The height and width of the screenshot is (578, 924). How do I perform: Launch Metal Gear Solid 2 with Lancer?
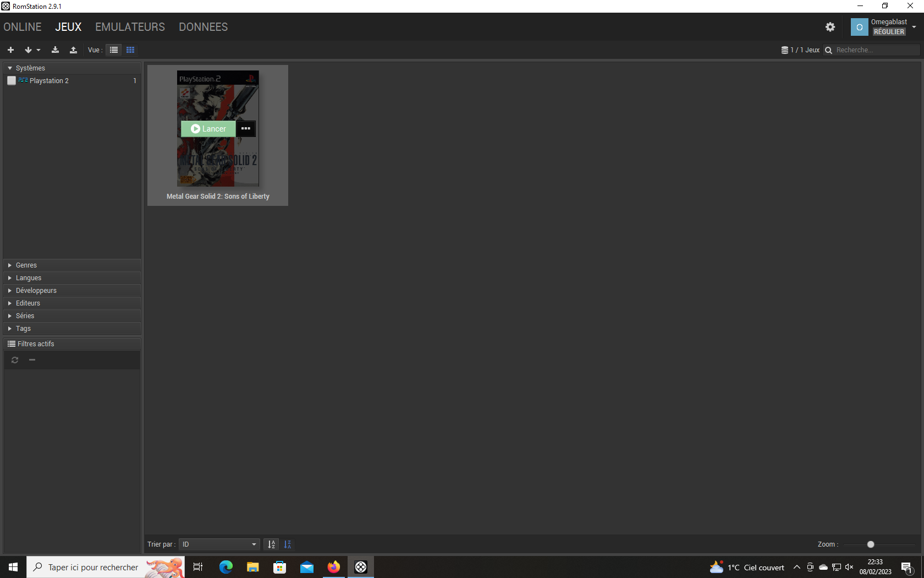[x=208, y=129]
